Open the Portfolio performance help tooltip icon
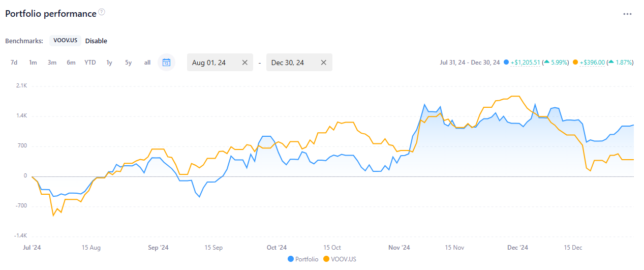Image resolution: width=644 pixels, height=270 pixels. [102, 12]
